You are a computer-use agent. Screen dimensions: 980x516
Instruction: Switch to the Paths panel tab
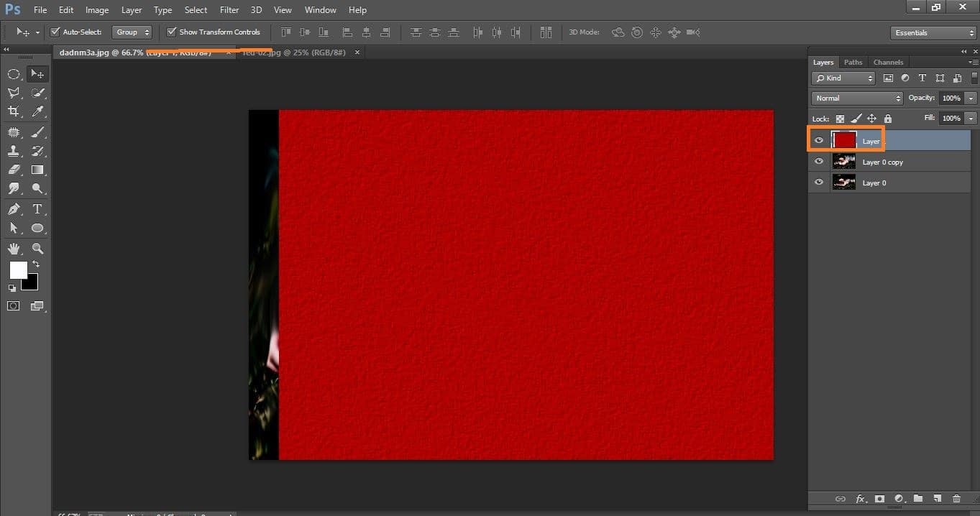coord(853,63)
